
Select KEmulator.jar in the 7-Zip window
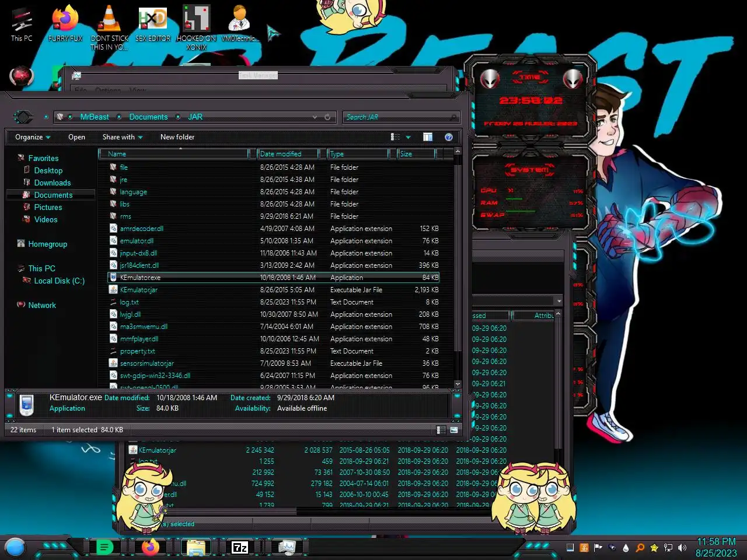point(157,450)
